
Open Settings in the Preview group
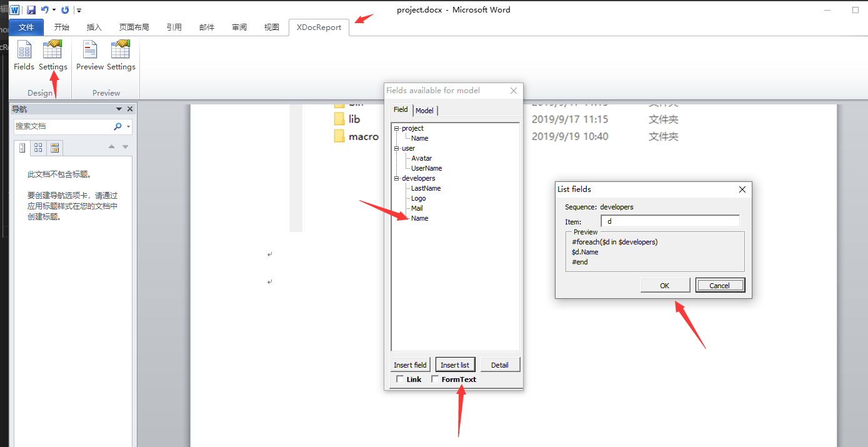tap(121, 55)
